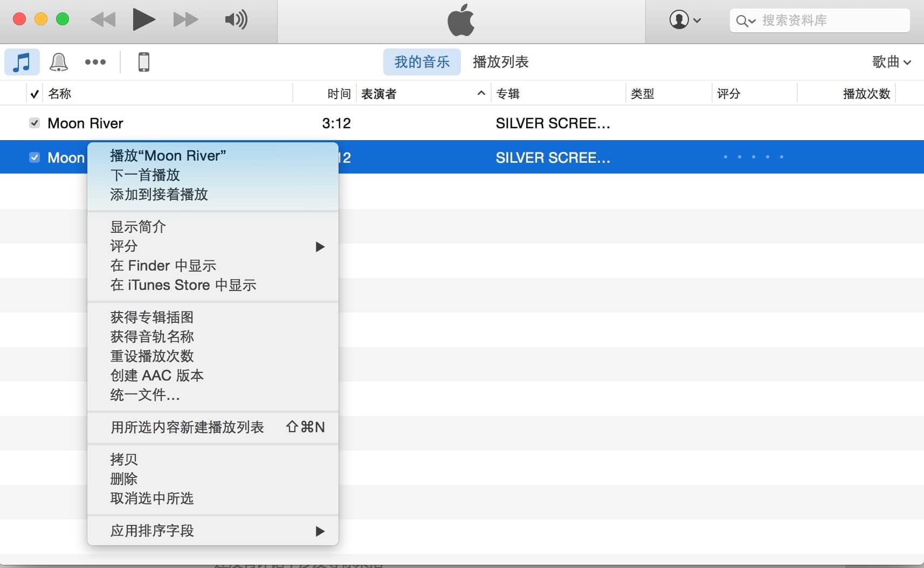This screenshot has height=568, width=924.
Task: Open the 歌曲 view dropdown
Action: tap(892, 62)
